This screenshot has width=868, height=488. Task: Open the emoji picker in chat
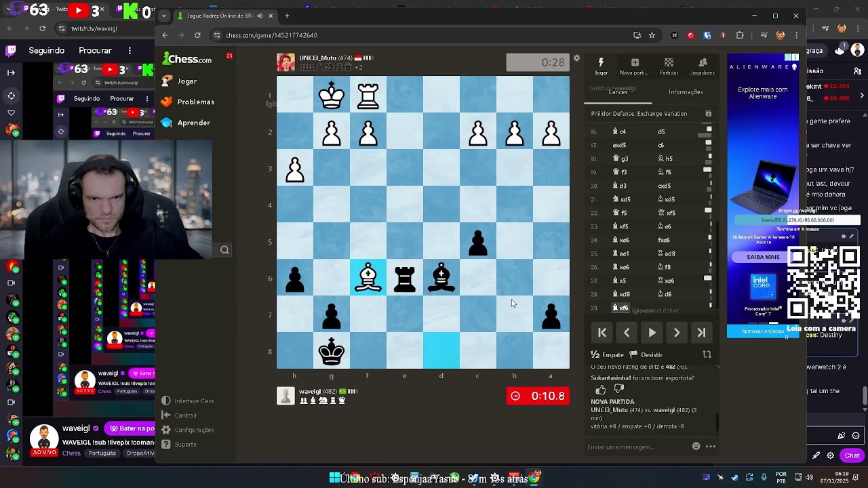tap(696, 446)
